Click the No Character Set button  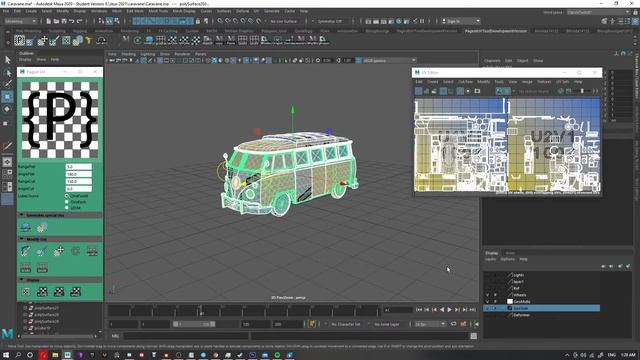point(346,324)
